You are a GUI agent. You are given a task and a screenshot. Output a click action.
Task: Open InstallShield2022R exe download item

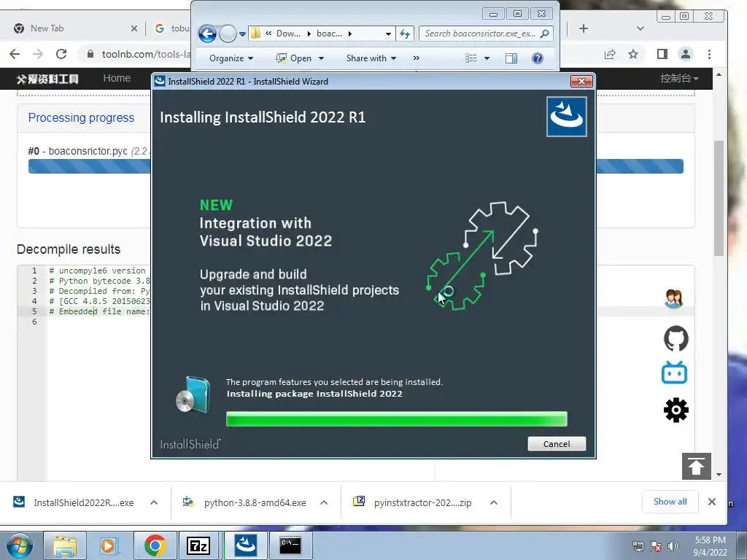coord(74,502)
